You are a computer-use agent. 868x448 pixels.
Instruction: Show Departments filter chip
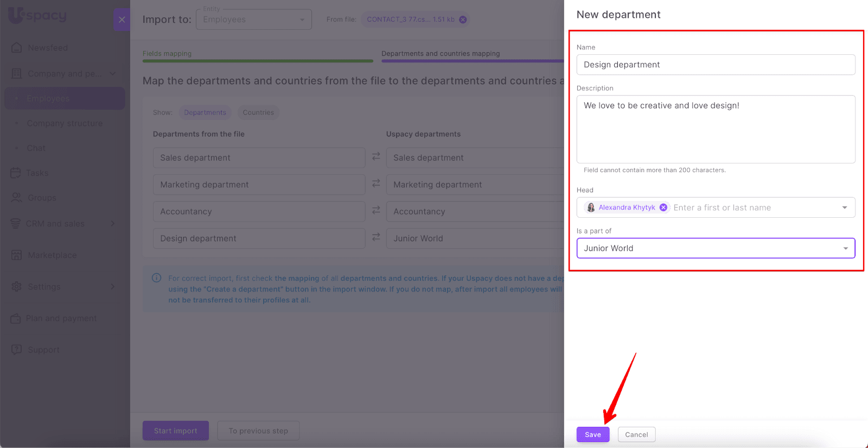tap(205, 112)
